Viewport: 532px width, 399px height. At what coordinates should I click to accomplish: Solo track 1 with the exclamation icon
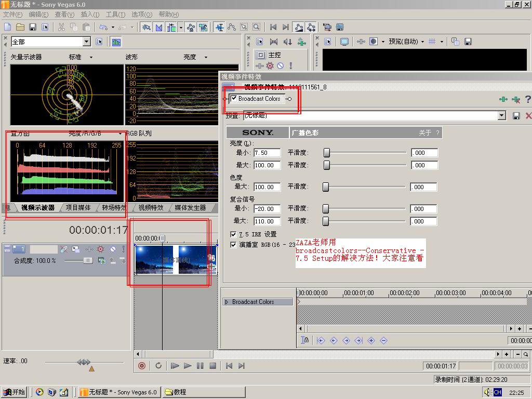[123, 249]
